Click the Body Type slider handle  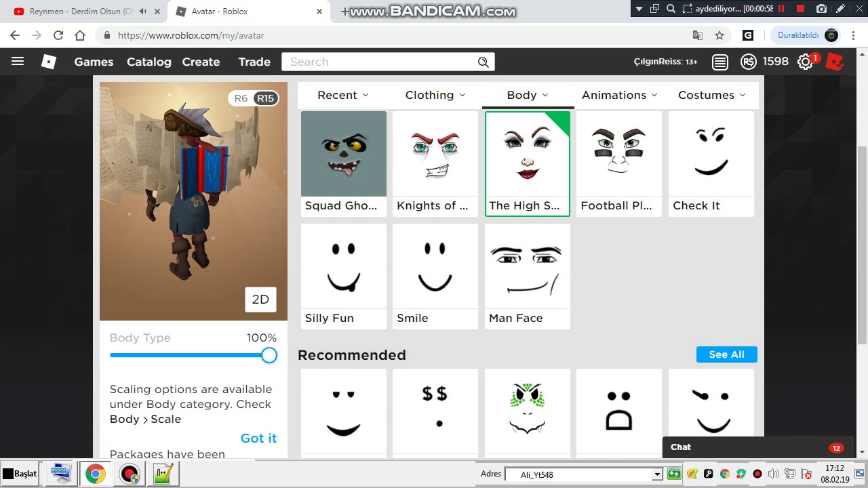pos(269,355)
